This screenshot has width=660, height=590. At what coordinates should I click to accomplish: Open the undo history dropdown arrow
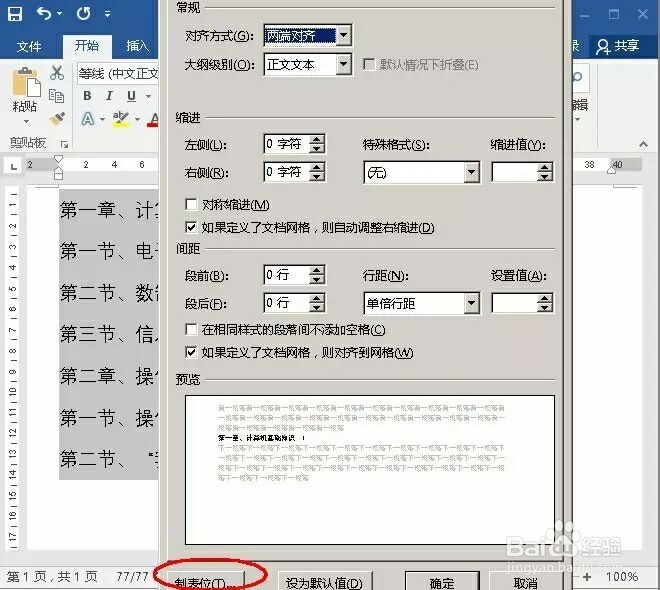click(59, 14)
